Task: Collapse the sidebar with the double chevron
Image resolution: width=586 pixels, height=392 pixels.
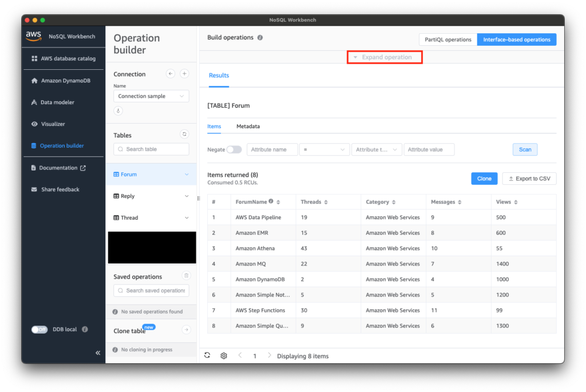Action: tap(98, 353)
